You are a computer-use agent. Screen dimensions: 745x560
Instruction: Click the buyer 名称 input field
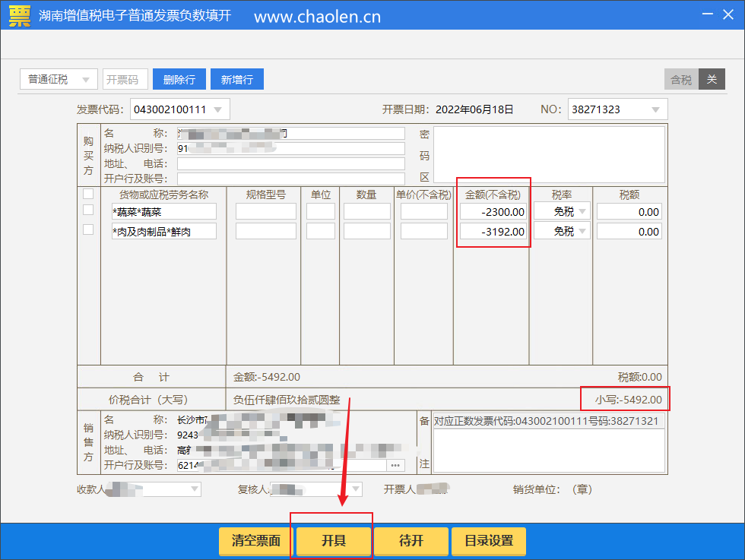[x=290, y=134]
